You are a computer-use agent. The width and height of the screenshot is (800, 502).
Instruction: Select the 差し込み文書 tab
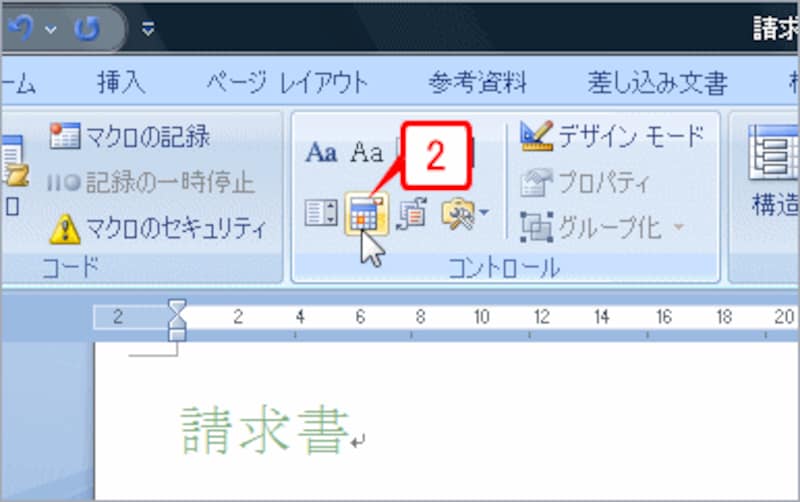tap(657, 83)
